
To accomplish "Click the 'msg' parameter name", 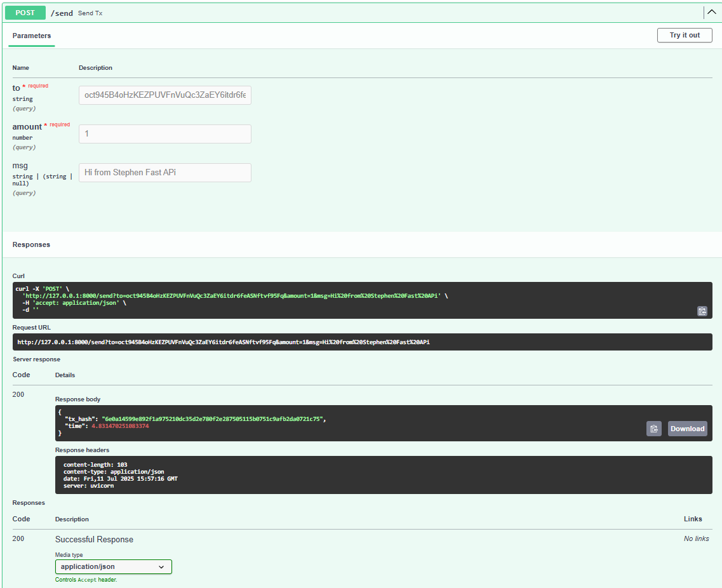I will [20, 166].
